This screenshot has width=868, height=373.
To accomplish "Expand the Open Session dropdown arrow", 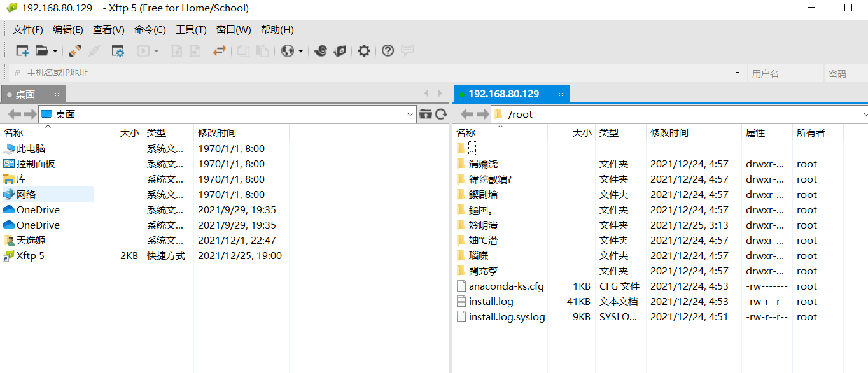I will point(55,51).
